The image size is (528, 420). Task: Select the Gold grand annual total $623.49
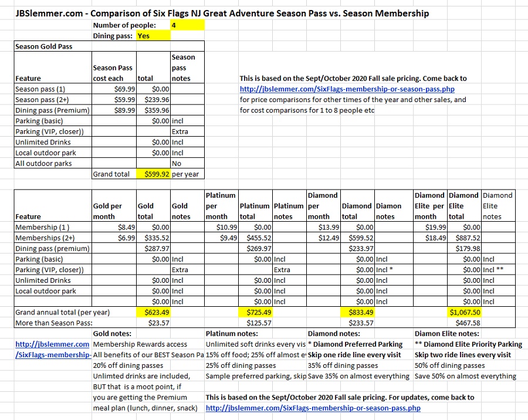pyautogui.click(x=153, y=312)
